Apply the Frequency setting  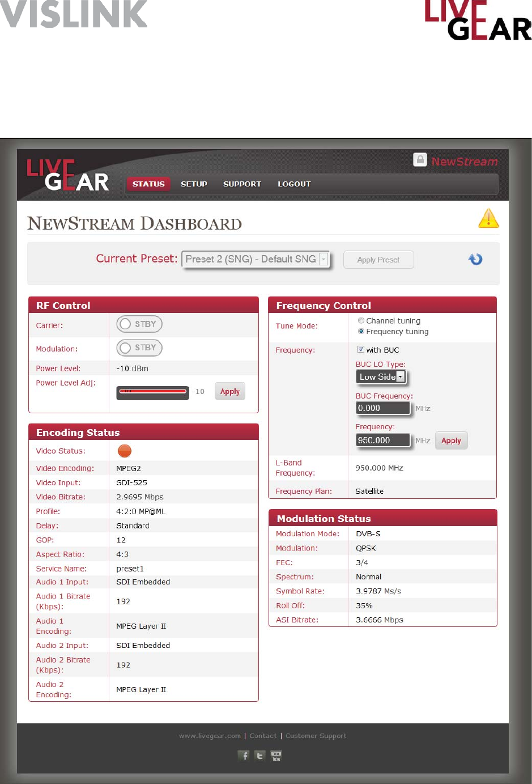pyautogui.click(x=451, y=440)
